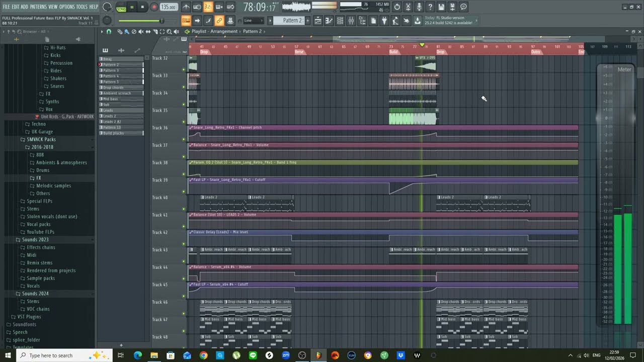The width and height of the screenshot is (644, 362).
Task: Open the mixer toolbar icon
Action: click(351, 21)
